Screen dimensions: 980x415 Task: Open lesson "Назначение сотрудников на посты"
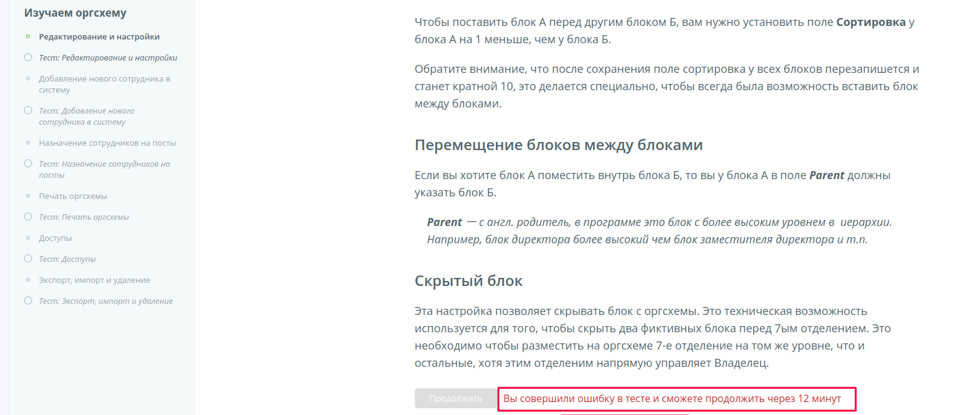tap(107, 143)
